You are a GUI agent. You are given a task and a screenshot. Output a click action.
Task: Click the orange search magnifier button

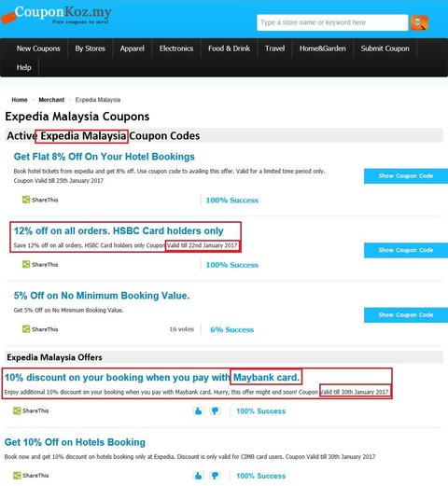coord(419,22)
